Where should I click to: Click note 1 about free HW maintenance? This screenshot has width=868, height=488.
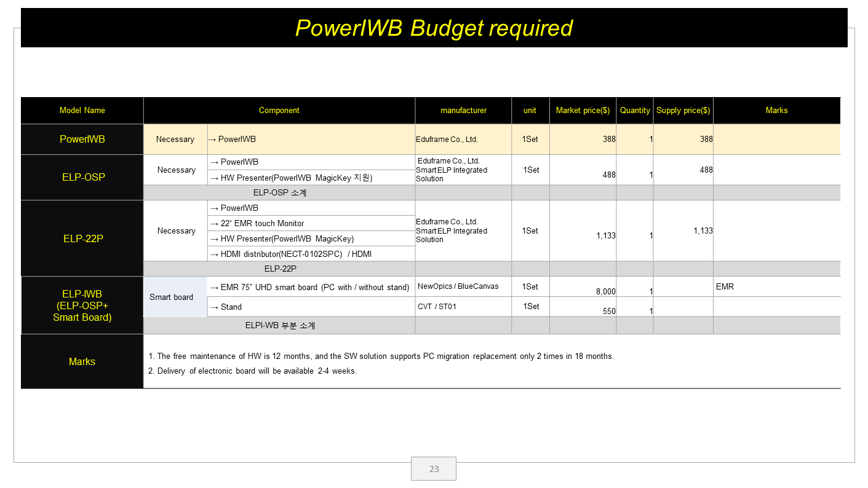(381, 356)
